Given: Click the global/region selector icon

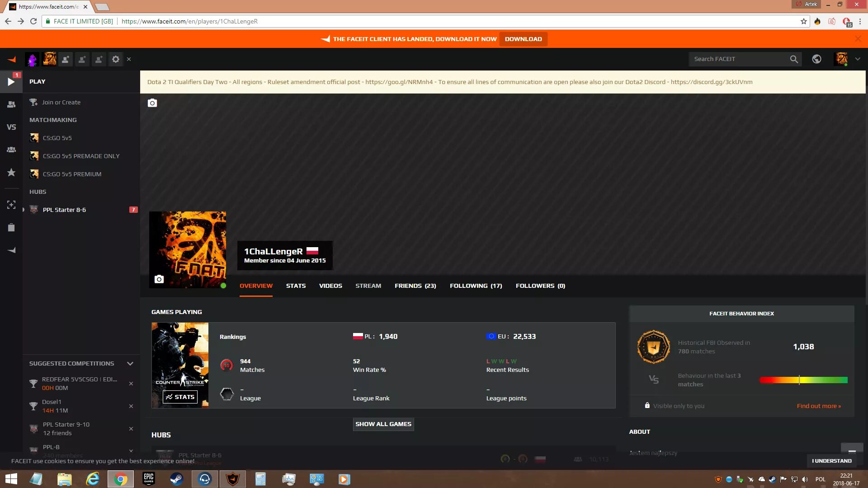Looking at the screenshot, I should pos(817,59).
